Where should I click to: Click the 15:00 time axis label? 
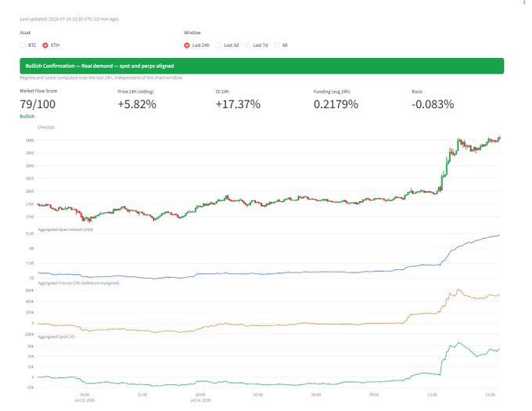pyautogui.click(x=491, y=395)
